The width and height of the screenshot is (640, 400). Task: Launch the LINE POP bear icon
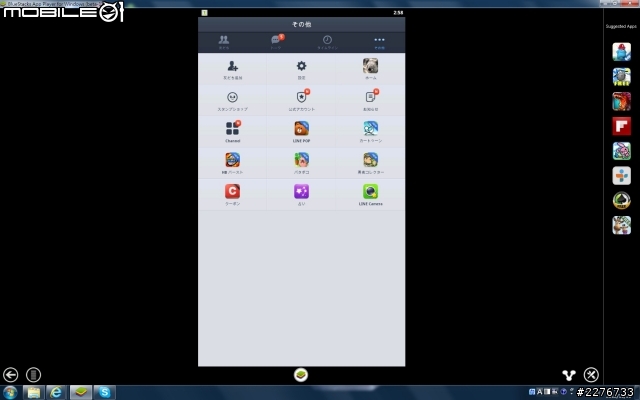tap(301, 129)
